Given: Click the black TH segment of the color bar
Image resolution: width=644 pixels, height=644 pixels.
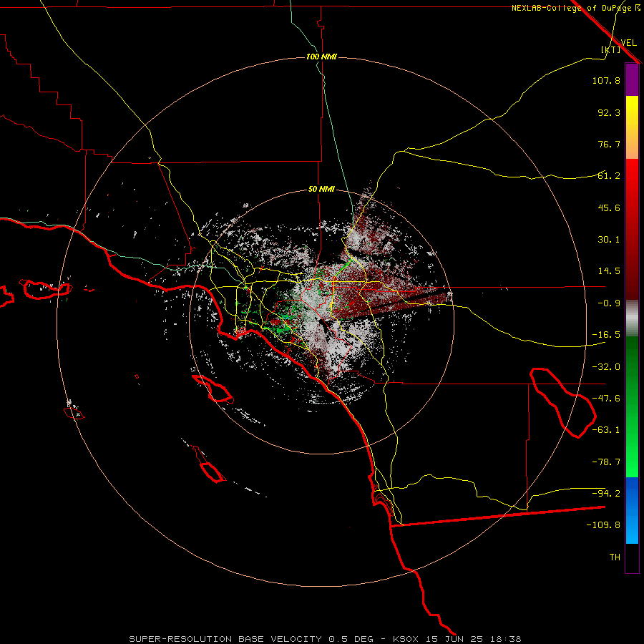Looking at the screenshot, I should 632,558.
